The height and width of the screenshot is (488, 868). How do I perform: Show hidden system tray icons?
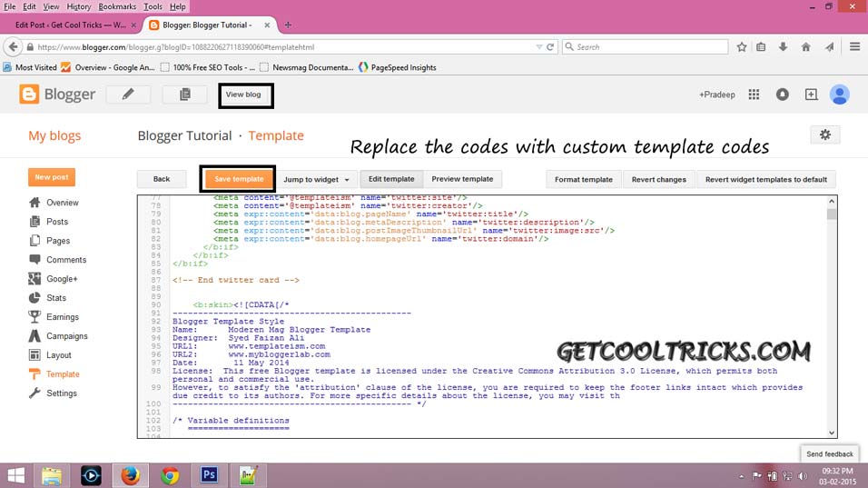tap(741, 476)
